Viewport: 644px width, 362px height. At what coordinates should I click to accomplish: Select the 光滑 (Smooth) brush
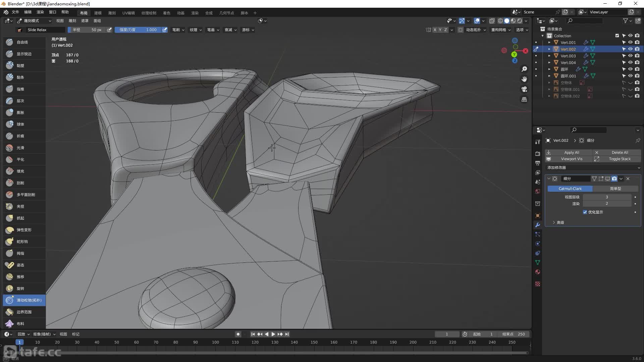tap(24, 148)
